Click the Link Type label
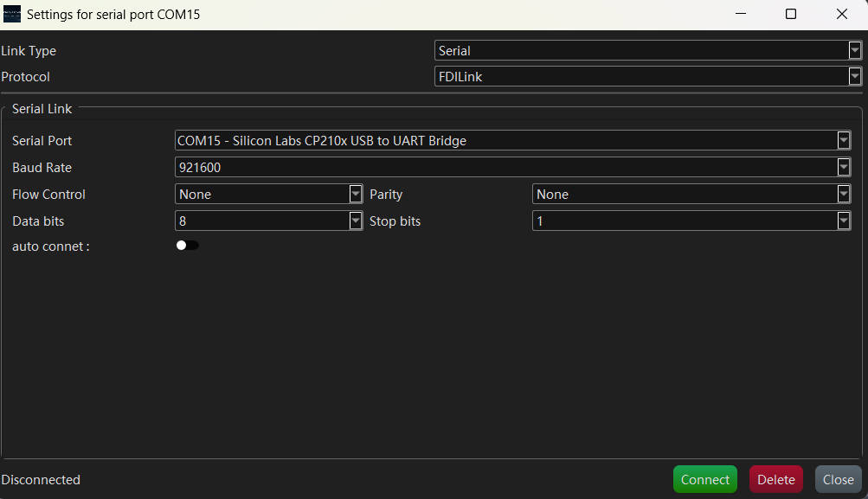The width and height of the screenshot is (868, 499). tap(29, 51)
